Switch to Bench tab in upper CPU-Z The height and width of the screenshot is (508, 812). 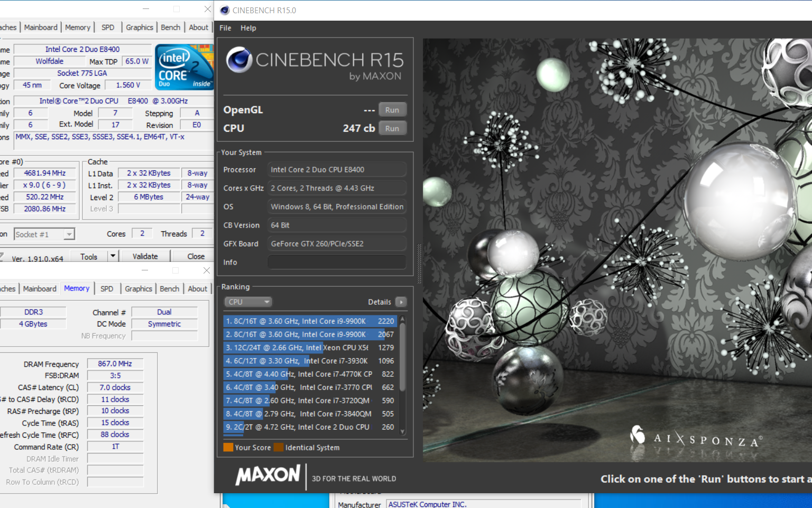tap(170, 28)
